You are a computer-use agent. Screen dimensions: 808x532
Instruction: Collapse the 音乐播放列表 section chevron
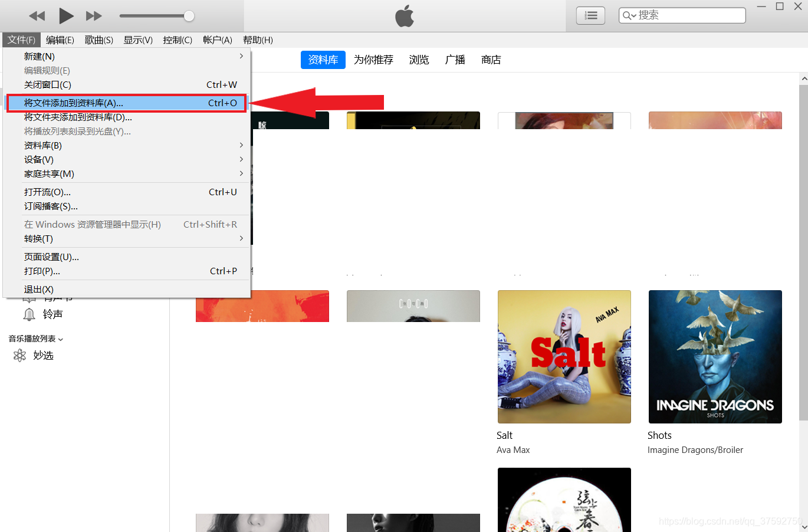61,339
